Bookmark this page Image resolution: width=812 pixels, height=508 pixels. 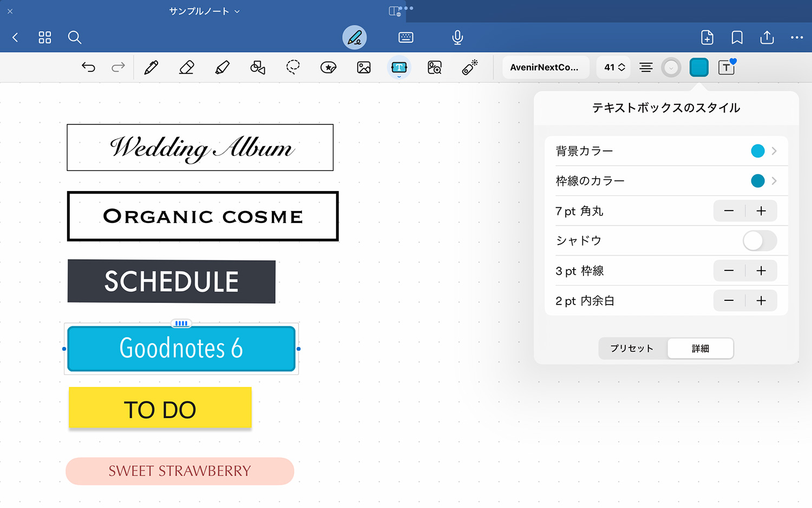pyautogui.click(x=737, y=37)
